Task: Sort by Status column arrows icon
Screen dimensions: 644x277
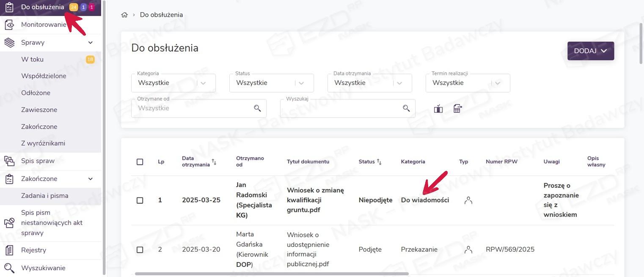Action: 379,162
